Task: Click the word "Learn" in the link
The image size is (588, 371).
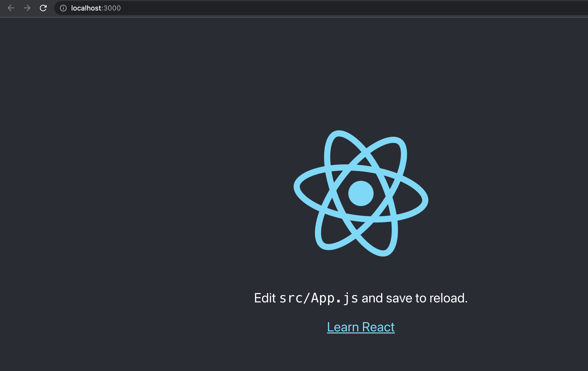Action: tap(343, 327)
